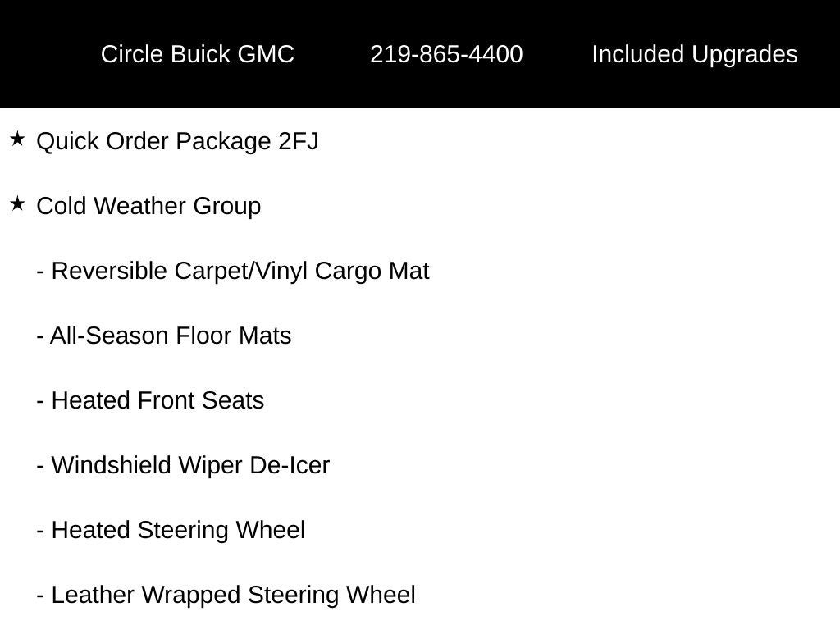Click the dash before All-Season Floor Mats
Viewport: 840px width, 630px height.
click(40, 337)
